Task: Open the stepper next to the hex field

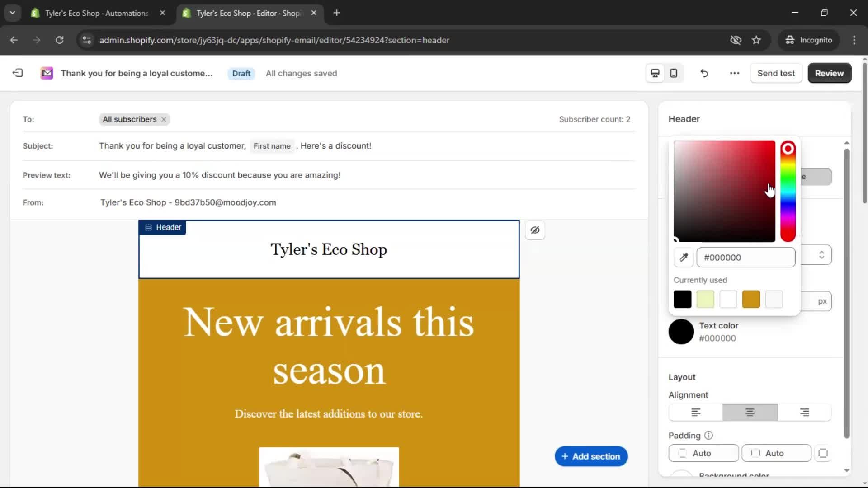Action: coord(821,255)
